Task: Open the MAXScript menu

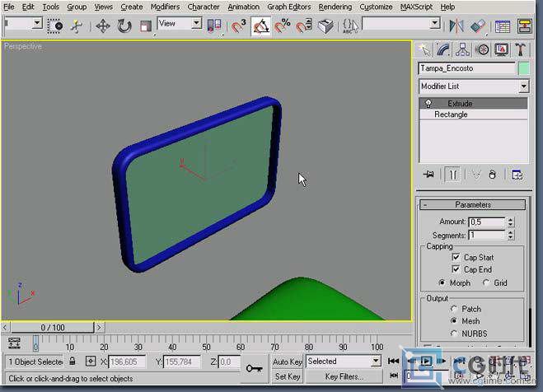Action: coord(416,7)
